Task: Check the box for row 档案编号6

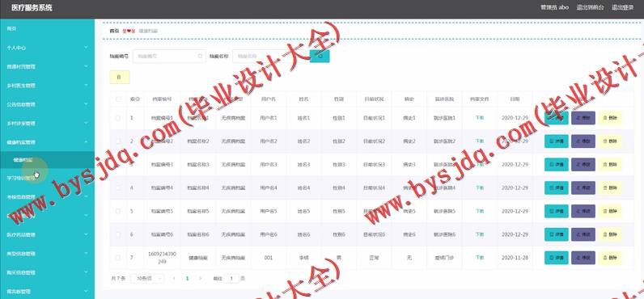Action: [x=118, y=234]
